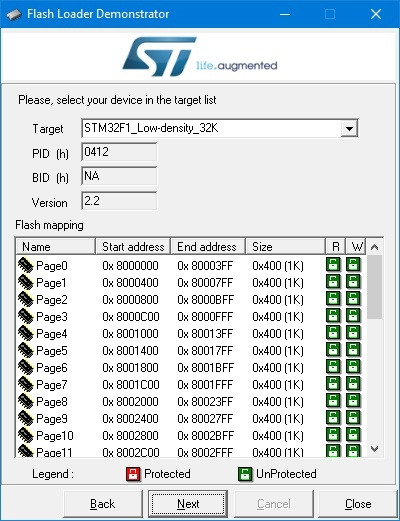This screenshot has width=400, height=521.
Task: Open the Target device dropdown
Action: [349, 128]
